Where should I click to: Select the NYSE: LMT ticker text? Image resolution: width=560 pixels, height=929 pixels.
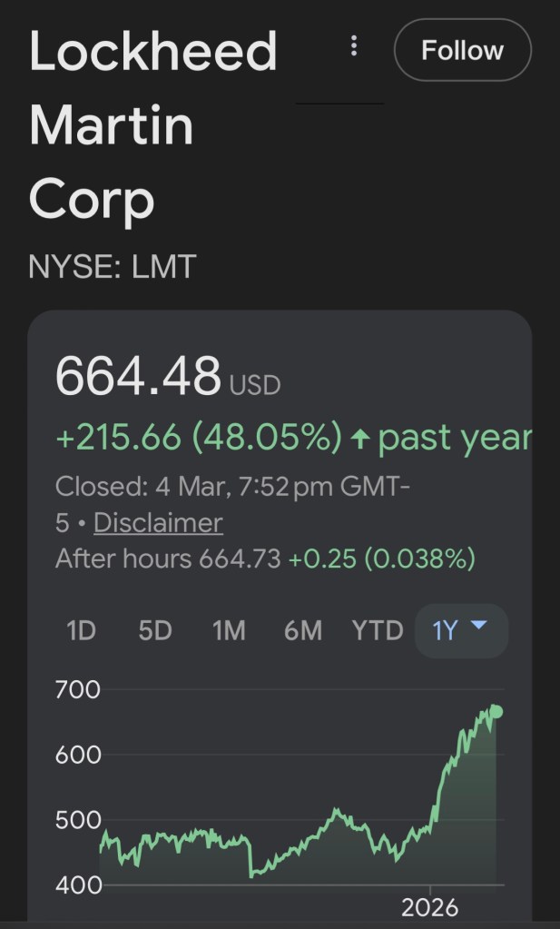pyautogui.click(x=113, y=267)
